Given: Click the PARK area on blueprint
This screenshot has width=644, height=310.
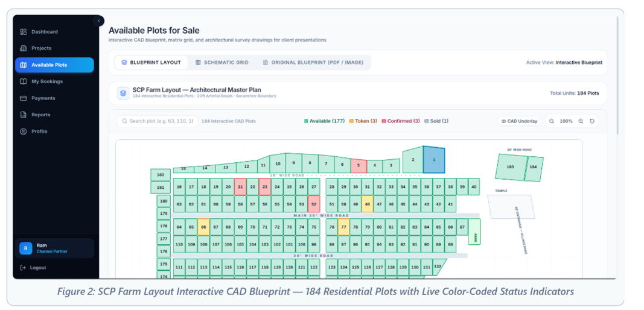Looking at the screenshot, I should [x=474, y=232].
